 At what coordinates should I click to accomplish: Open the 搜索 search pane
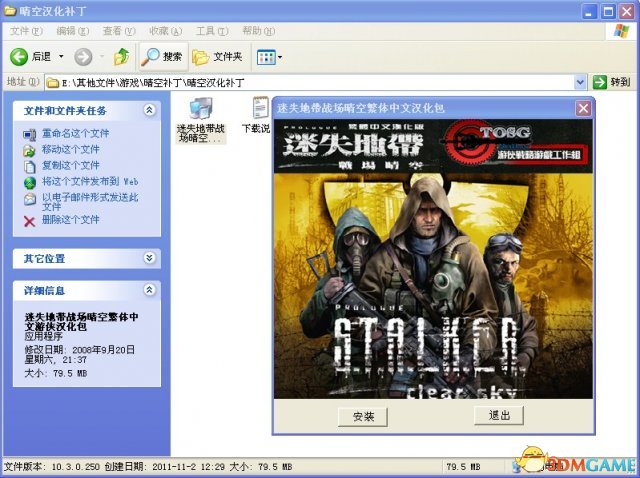pyautogui.click(x=162, y=57)
